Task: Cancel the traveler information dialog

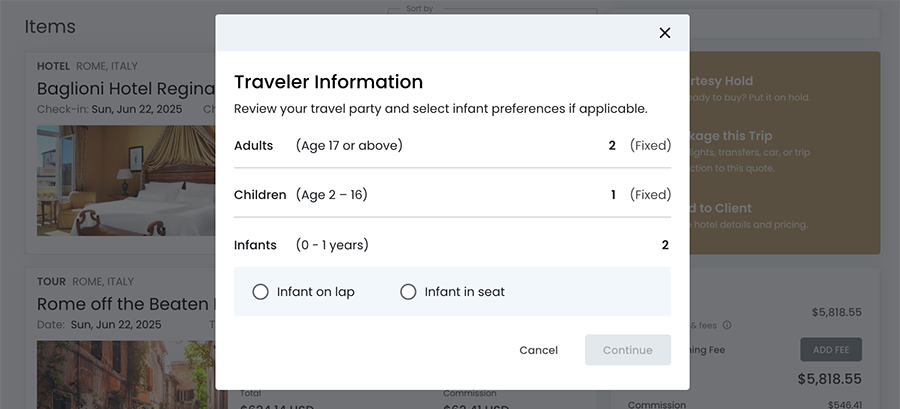Action: [x=538, y=350]
